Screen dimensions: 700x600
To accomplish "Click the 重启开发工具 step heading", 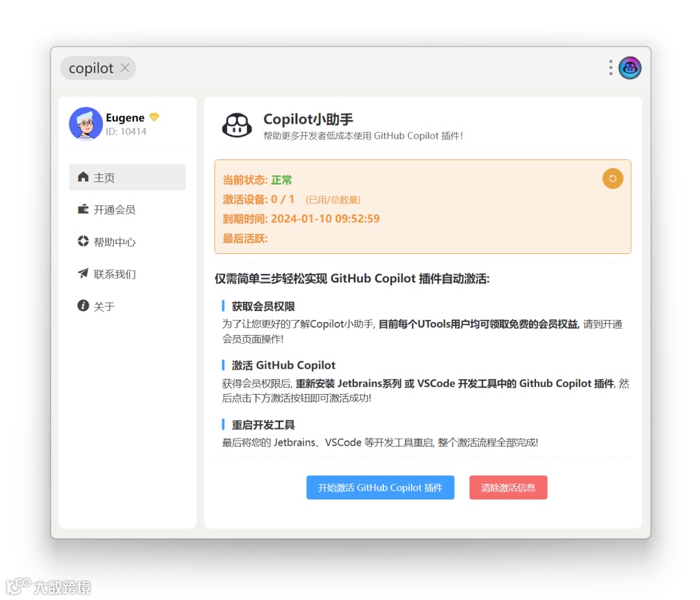I will (263, 424).
